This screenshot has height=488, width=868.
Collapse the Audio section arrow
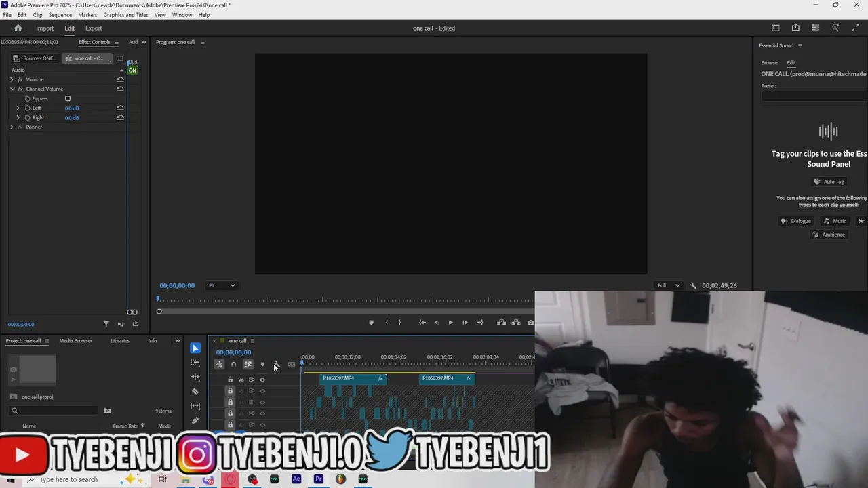click(122, 70)
